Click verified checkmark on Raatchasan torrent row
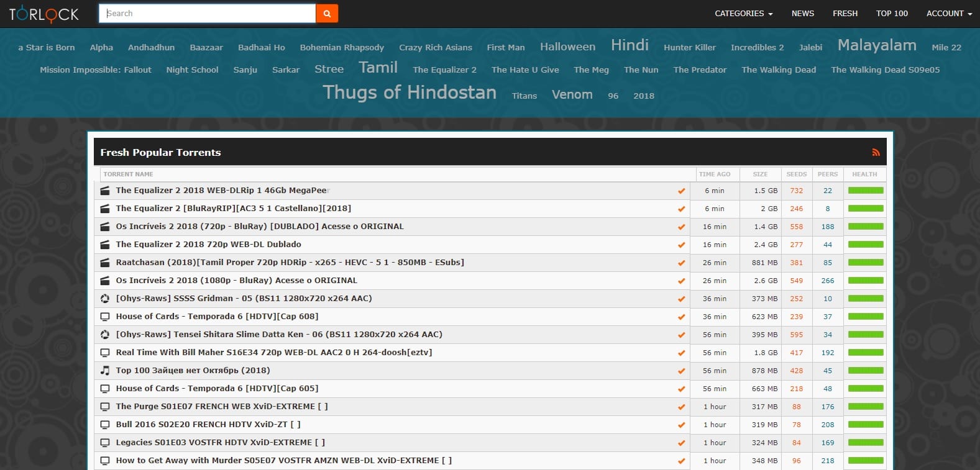 (681, 263)
